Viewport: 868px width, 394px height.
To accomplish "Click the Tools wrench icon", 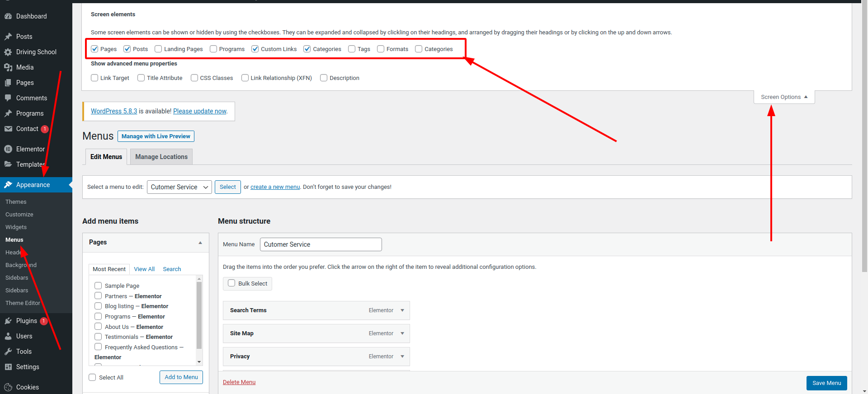I will click(x=8, y=352).
